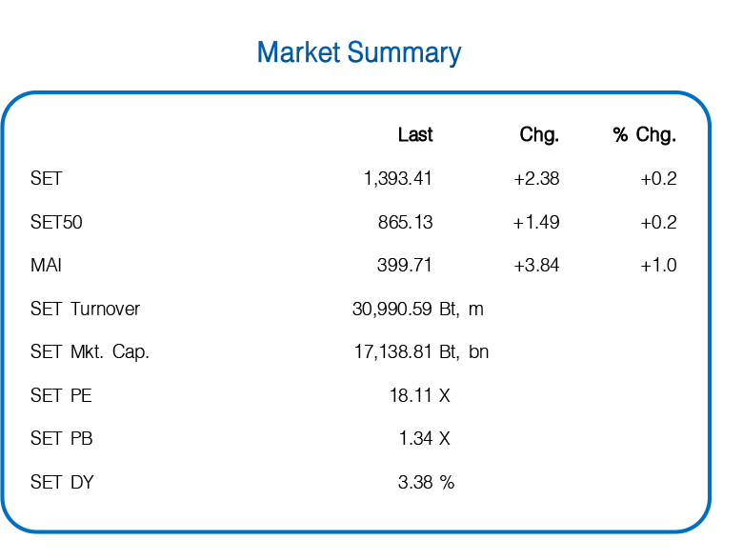Image resolution: width=743 pixels, height=560 pixels.
Task: Click market cap value 17,138.81
Action: [x=392, y=352]
